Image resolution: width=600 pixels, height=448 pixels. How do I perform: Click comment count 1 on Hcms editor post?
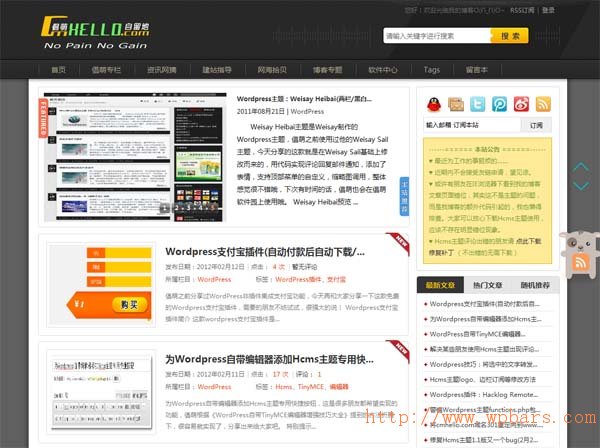(x=319, y=374)
